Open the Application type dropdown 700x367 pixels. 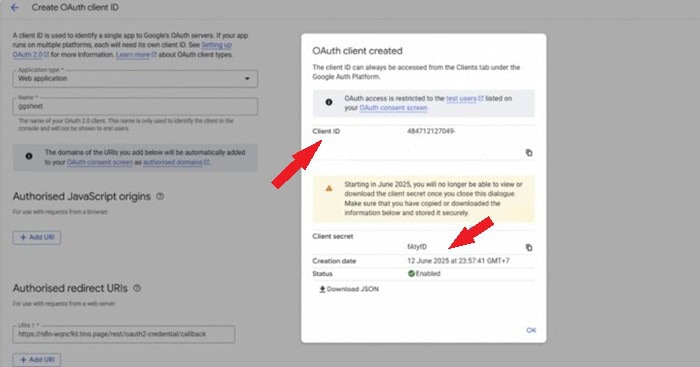coord(135,79)
